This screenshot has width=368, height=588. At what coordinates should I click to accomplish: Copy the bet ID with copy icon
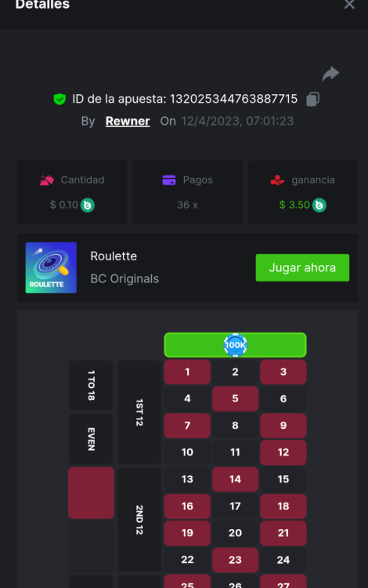point(313,100)
